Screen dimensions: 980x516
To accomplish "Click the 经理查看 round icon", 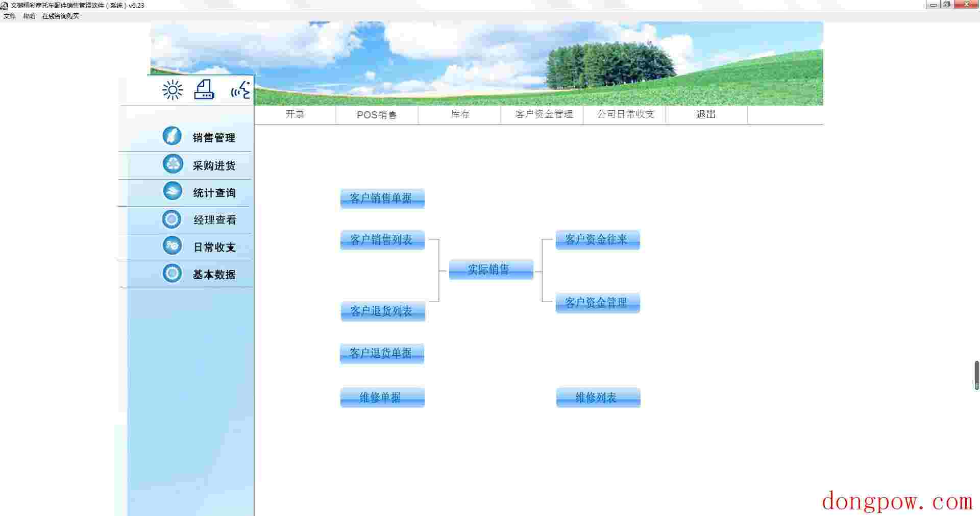I will 171,219.
